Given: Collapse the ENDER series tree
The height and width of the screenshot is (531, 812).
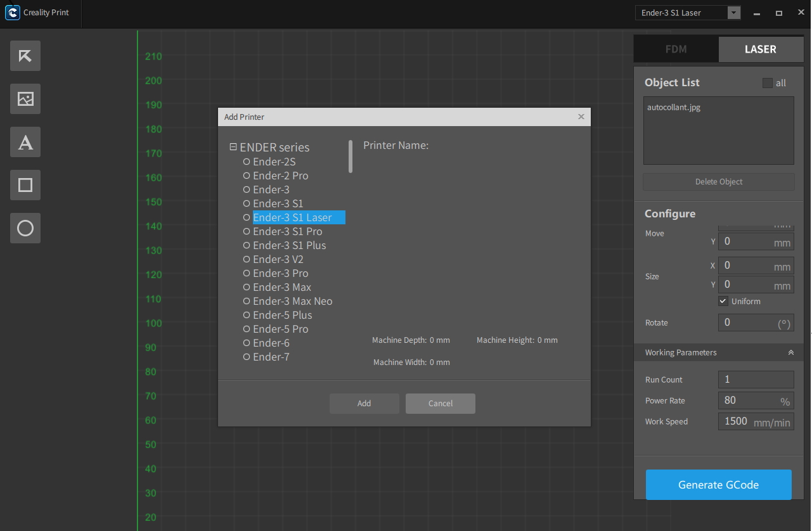Looking at the screenshot, I should (233, 147).
